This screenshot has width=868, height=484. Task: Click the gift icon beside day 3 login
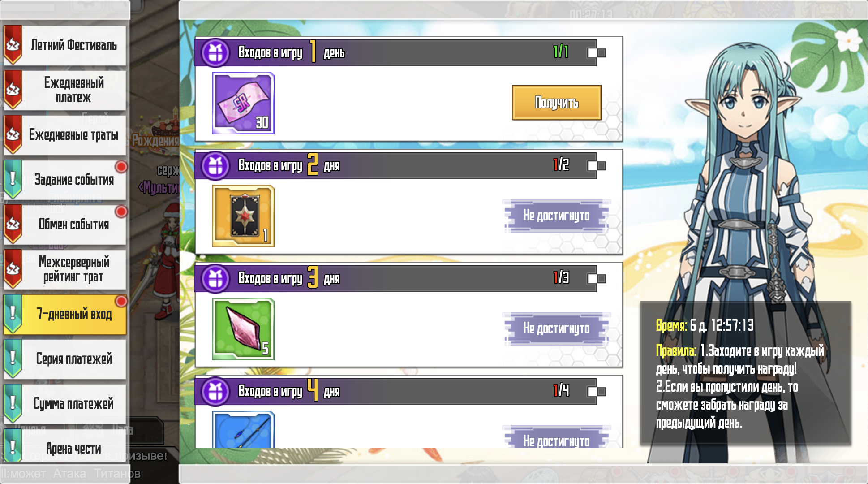pos(215,279)
